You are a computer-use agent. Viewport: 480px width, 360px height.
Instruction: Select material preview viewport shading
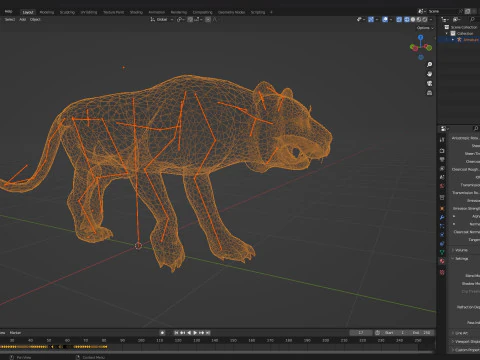point(419,20)
